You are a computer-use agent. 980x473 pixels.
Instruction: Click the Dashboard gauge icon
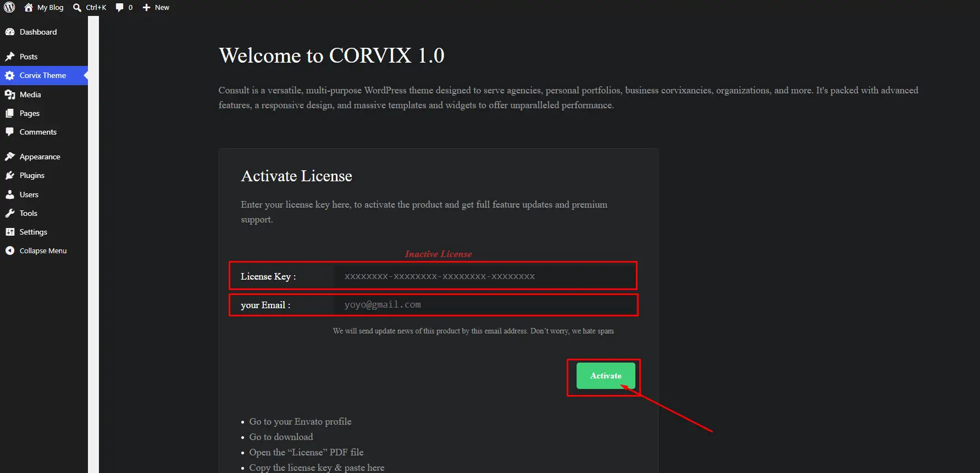10,32
